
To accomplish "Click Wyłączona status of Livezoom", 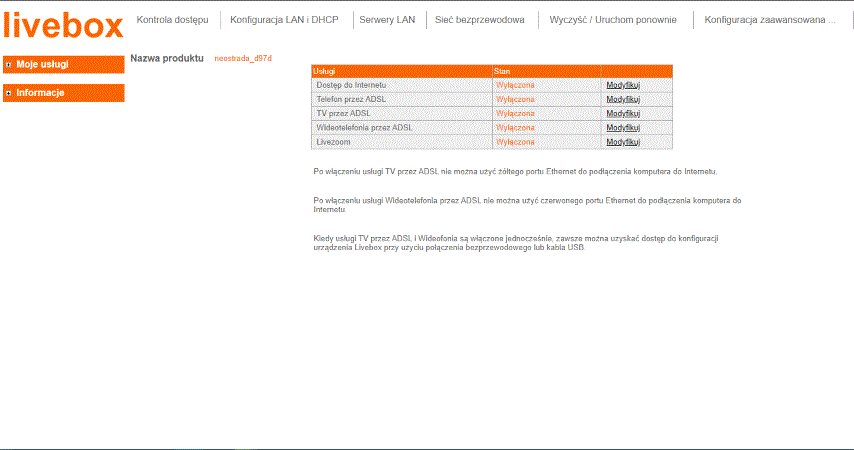I will pos(515,142).
